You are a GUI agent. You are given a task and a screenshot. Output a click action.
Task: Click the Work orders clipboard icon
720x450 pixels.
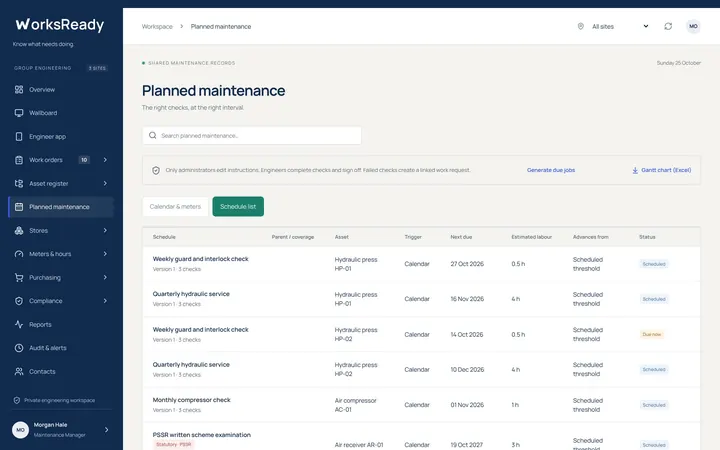tap(19, 160)
